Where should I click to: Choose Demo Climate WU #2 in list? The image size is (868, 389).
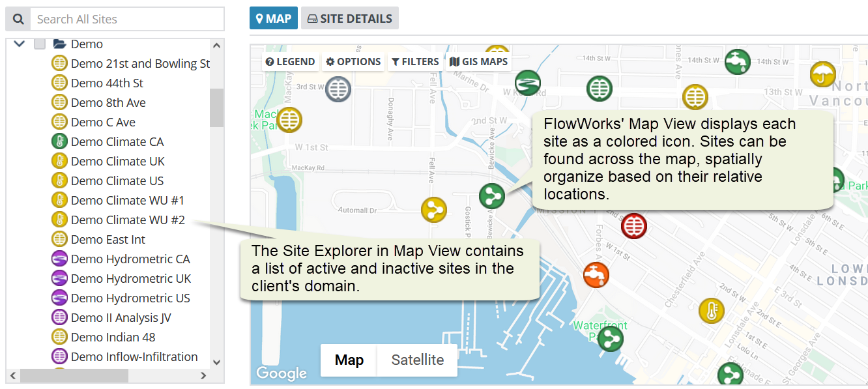pyautogui.click(x=128, y=220)
